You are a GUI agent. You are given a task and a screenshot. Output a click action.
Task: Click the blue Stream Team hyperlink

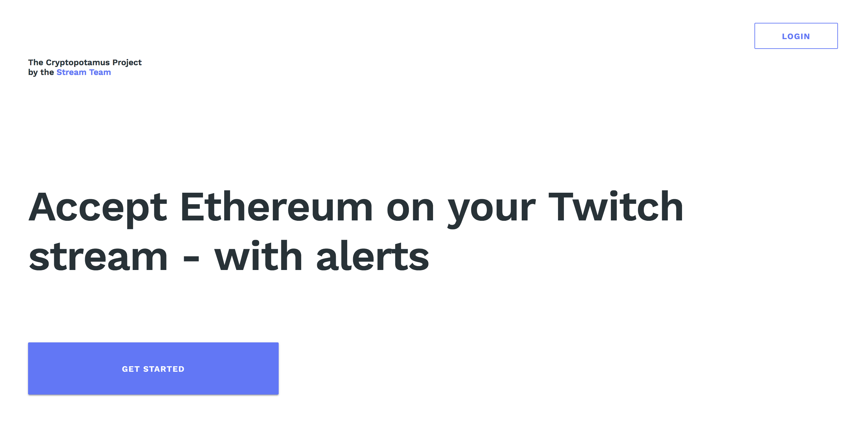pos(83,72)
